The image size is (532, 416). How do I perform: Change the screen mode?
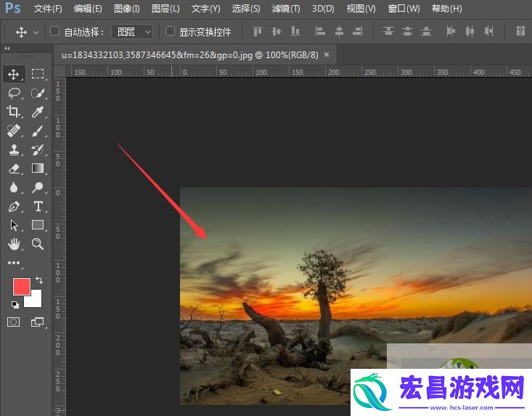(x=37, y=322)
